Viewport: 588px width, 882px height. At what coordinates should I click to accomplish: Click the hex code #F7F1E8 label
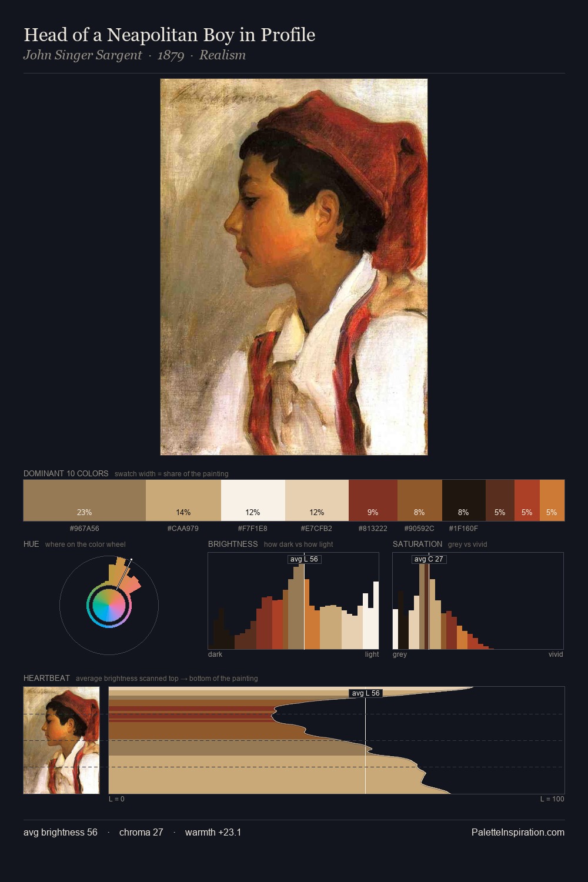(253, 529)
